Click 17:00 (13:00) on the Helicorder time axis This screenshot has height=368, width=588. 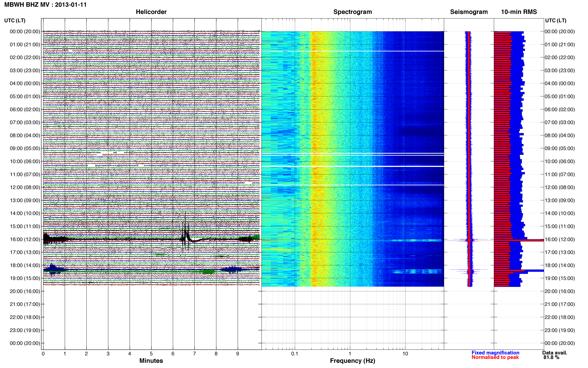coord(25,252)
